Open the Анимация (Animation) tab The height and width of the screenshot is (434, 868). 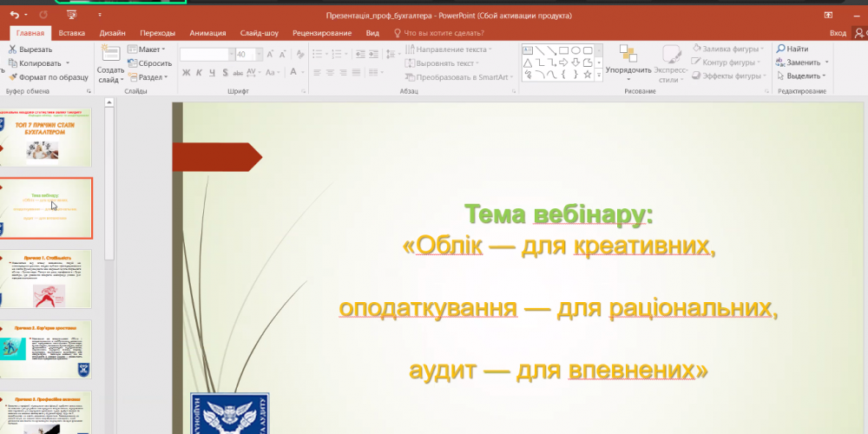pyautogui.click(x=207, y=33)
